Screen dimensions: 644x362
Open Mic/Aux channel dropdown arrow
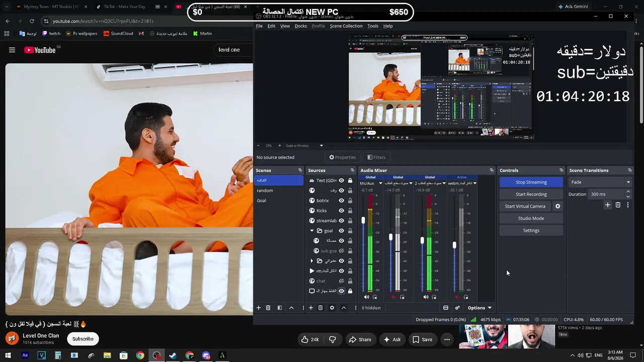380,184
